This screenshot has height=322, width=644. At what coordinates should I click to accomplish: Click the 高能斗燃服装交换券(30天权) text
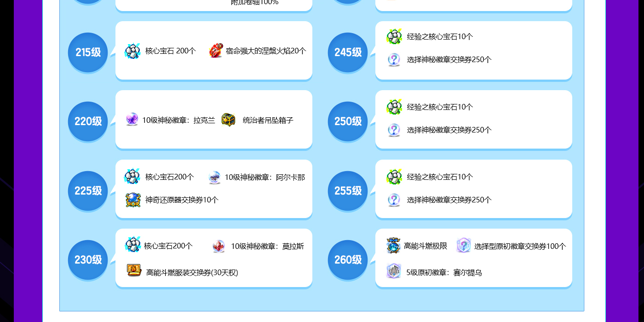click(x=192, y=273)
